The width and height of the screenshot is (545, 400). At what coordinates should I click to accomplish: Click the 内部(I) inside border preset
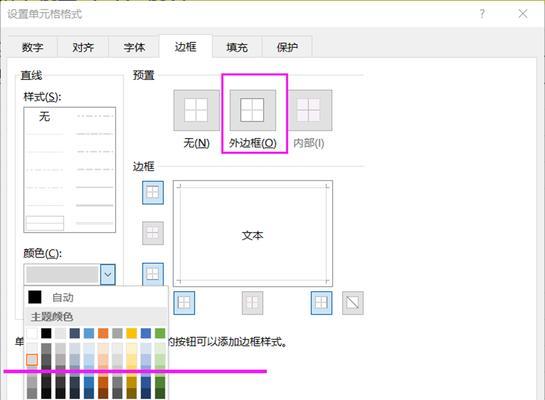(x=309, y=110)
